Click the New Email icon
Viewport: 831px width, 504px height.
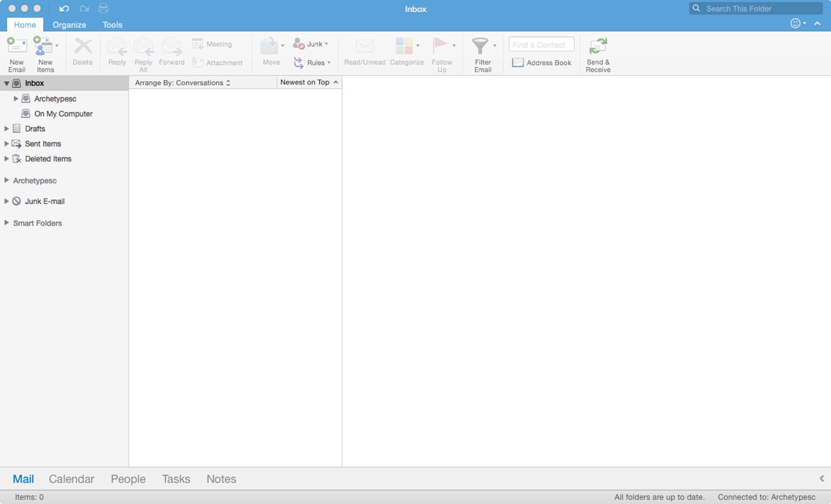click(x=17, y=47)
